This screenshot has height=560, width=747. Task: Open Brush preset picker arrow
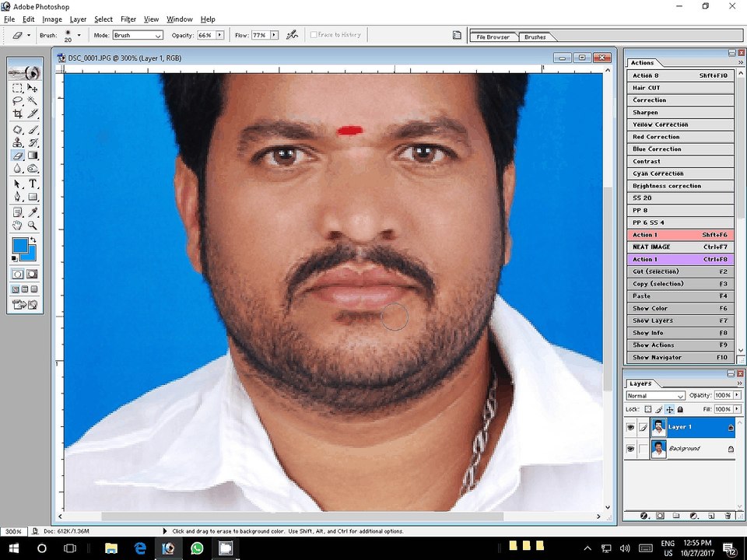pyautogui.click(x=79, y=35)
